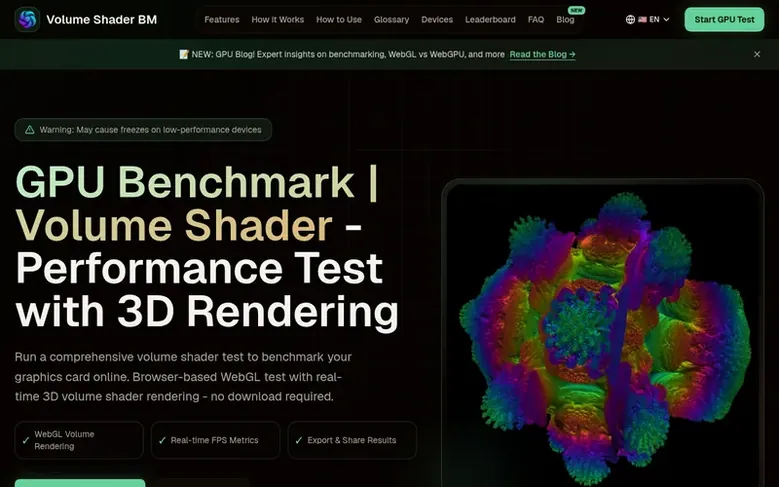The image size is (779, 487).
Task: Click the globe language icon
Action: 630,19
